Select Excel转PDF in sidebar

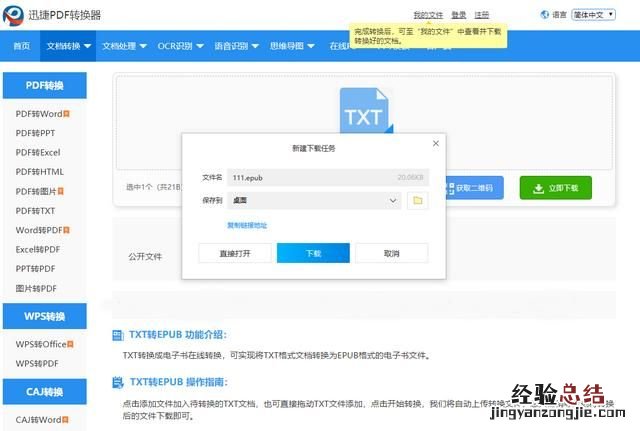coord(38,249)
